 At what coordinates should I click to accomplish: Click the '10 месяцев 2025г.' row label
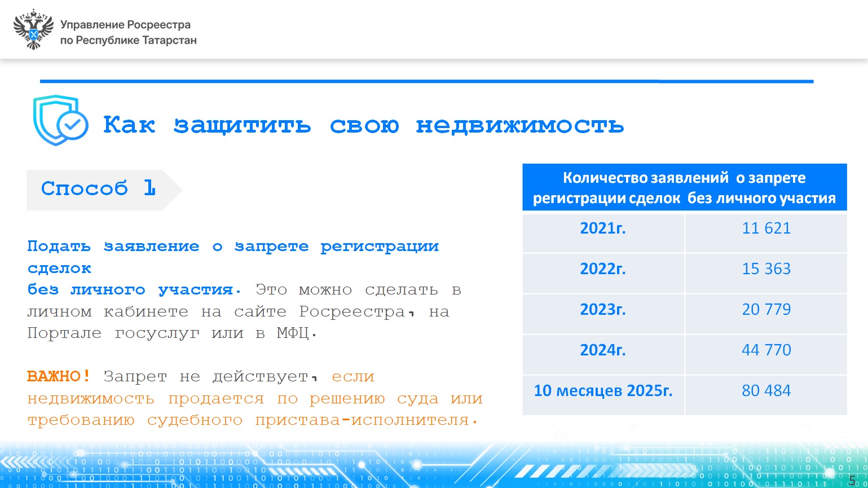(603, 391)
